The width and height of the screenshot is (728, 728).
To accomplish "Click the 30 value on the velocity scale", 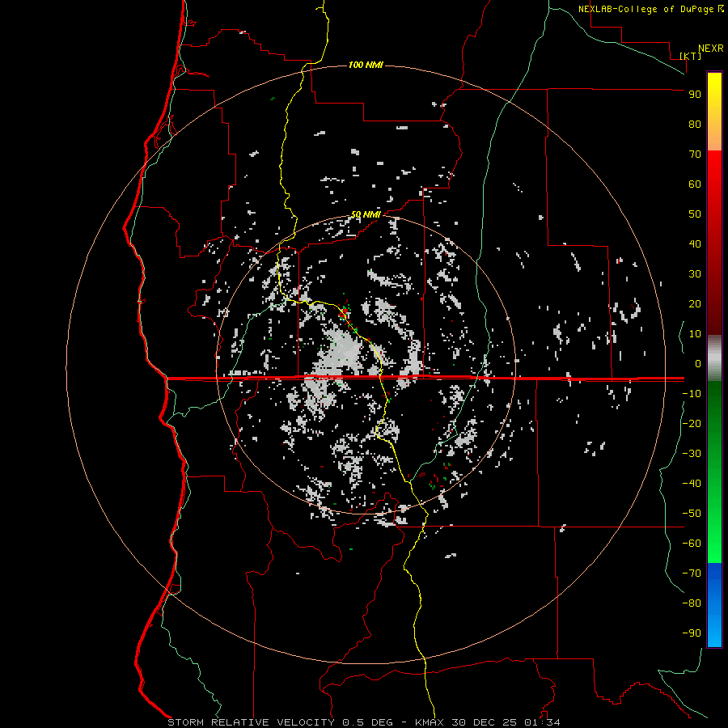I will (695, 274).
